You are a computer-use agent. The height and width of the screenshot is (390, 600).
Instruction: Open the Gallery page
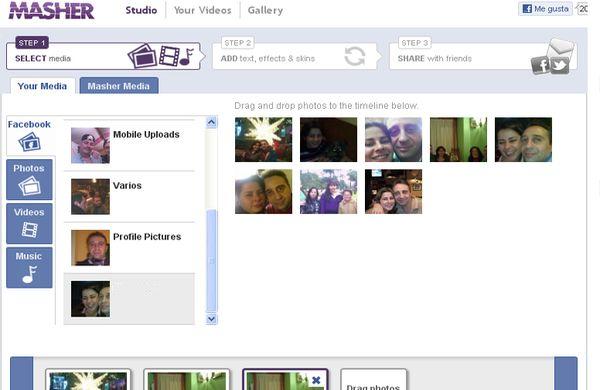click(x=265, y=10)
